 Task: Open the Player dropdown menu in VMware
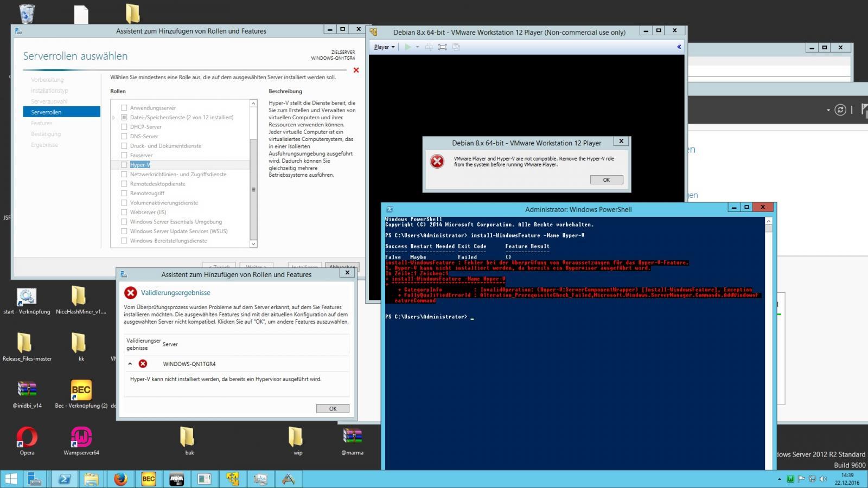coord(384,47)
